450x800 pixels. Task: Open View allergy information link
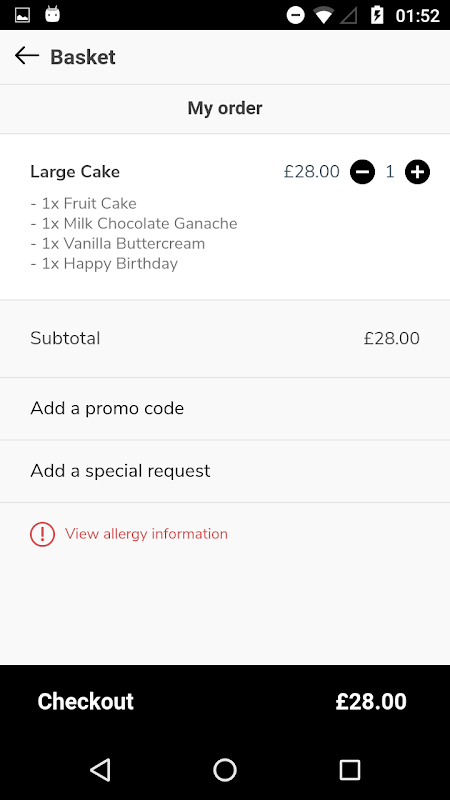146,534
